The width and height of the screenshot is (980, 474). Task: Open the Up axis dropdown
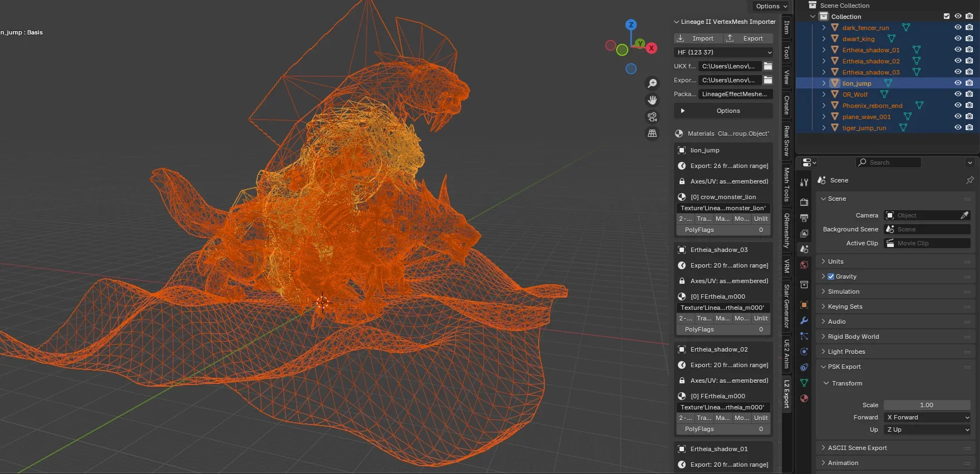tap(928, 429)
